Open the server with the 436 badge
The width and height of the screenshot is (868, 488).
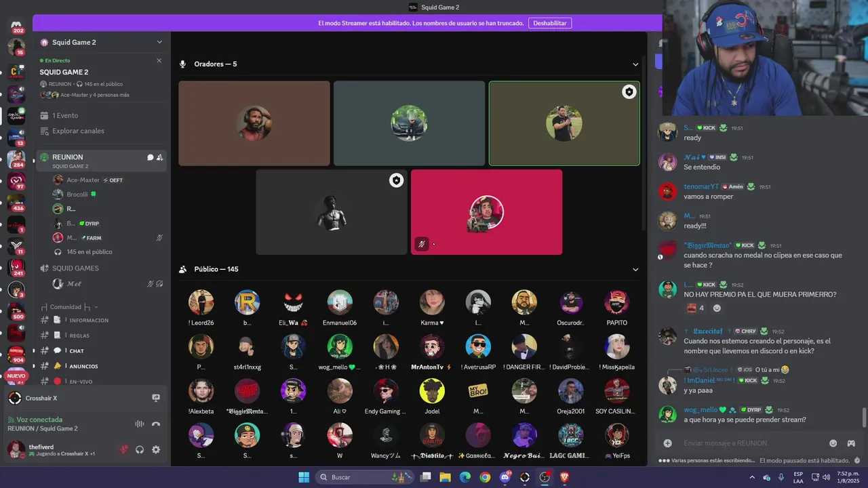point(16,202)
